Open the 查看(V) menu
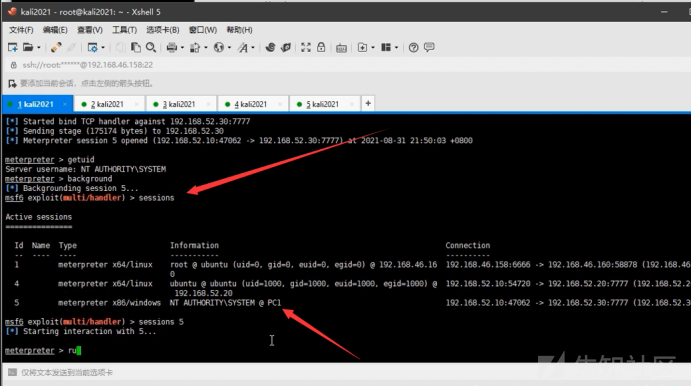692x386 pixels. coord(90,30)
